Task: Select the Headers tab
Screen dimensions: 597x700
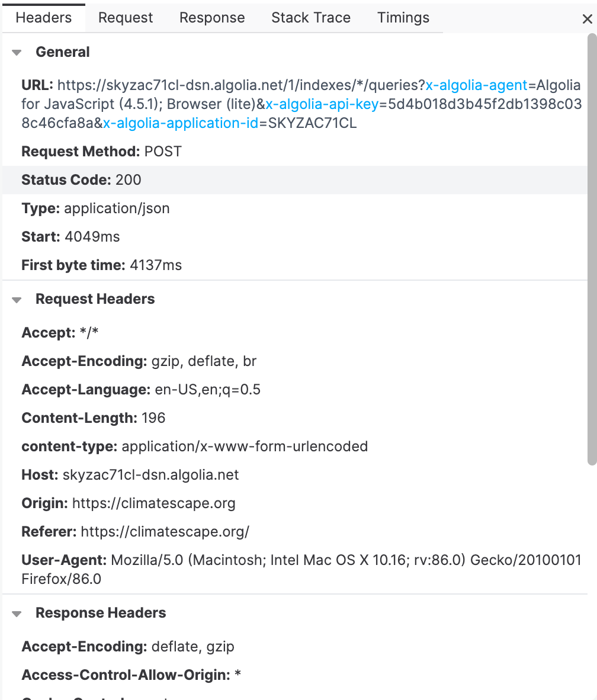Action: pyautogui.click(x=44, y=18)
